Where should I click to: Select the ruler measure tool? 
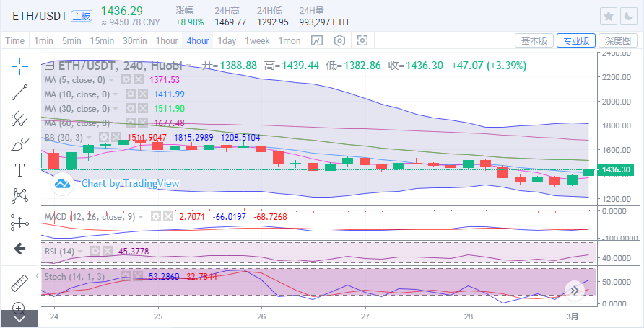(x=19, y=283)
